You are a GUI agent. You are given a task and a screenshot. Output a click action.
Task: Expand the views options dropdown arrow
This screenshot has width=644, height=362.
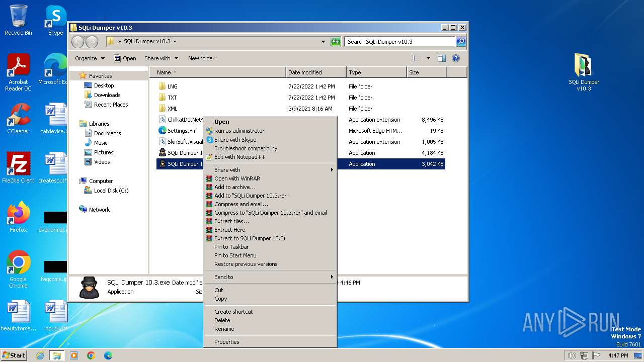tap(428, 58)
